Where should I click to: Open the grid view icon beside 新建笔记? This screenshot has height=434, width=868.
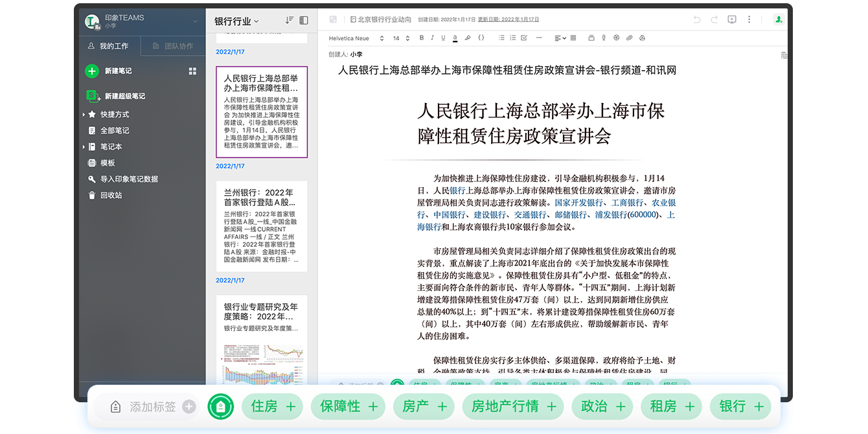coord(192,71)
